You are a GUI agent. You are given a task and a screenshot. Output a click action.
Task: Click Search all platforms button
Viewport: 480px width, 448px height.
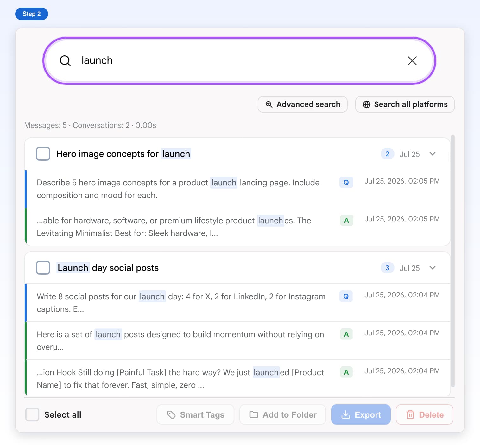tap(405, 104)
